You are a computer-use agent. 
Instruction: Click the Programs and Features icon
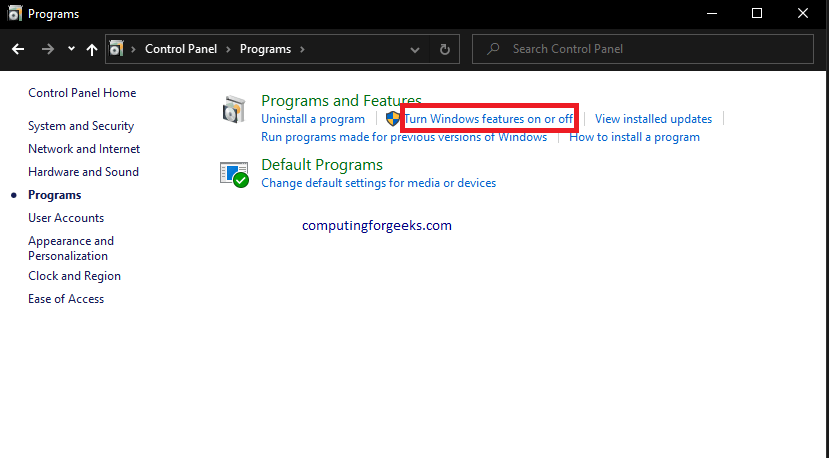pyautogui.click(x=234, y=109)
